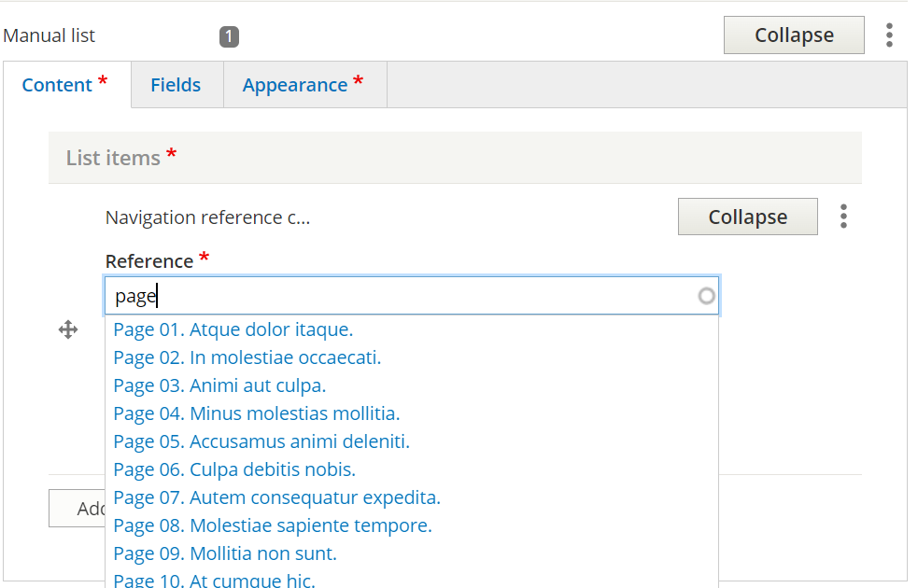Open the Fields tab
This screenshot has height=588, width=918.
pos(176,85)
